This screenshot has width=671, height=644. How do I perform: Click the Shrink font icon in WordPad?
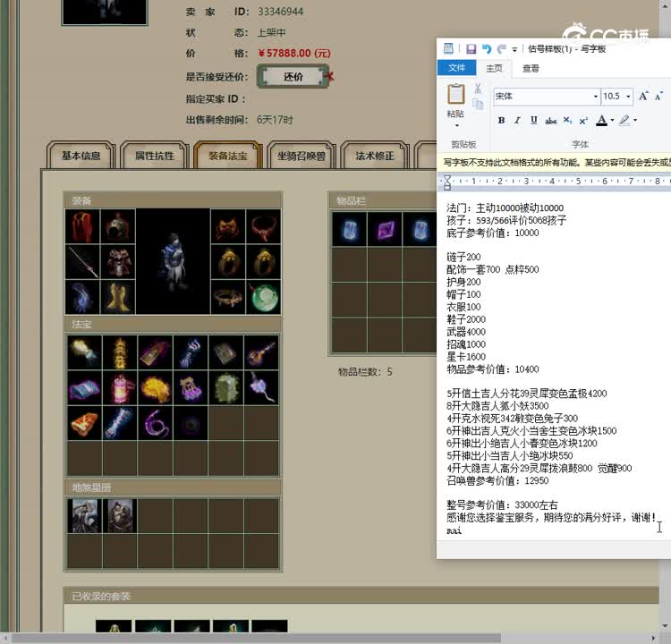coord(658,96)
